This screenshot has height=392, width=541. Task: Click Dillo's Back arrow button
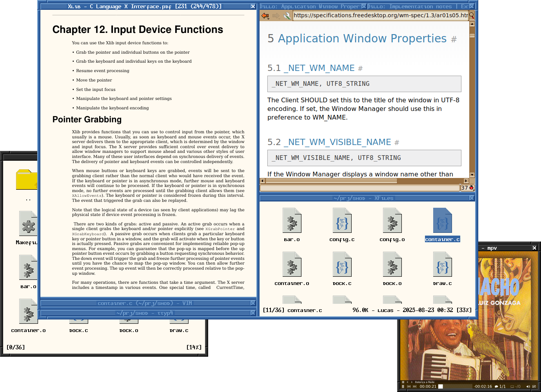[x=265, y=16]
